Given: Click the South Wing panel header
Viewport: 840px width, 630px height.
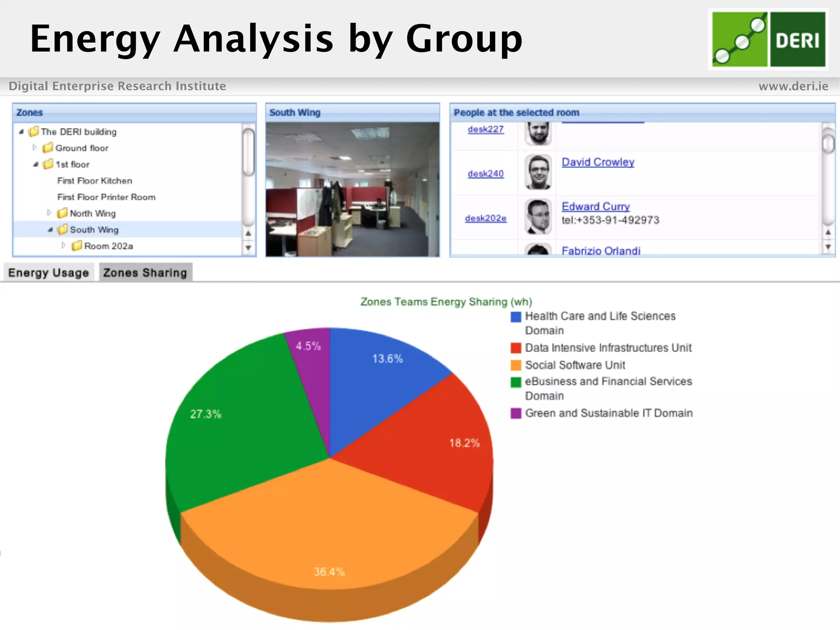Looking at the screenshot, I should click(352, 112).
